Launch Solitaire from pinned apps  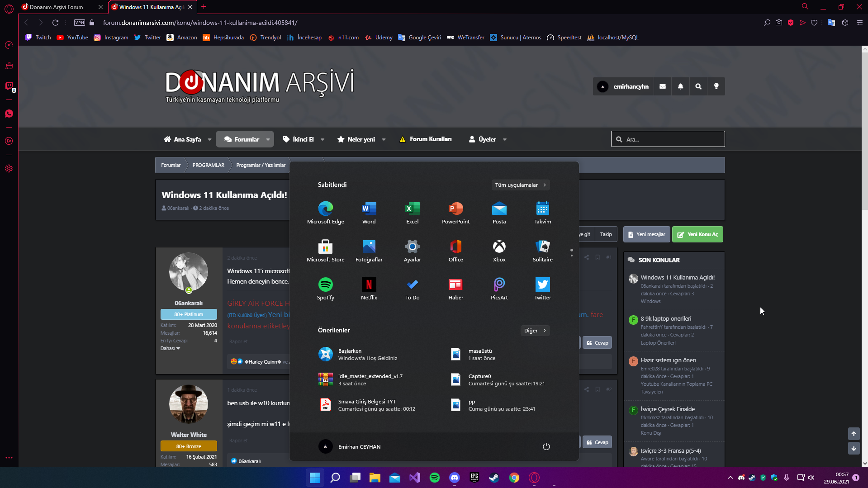click(542, 251)
